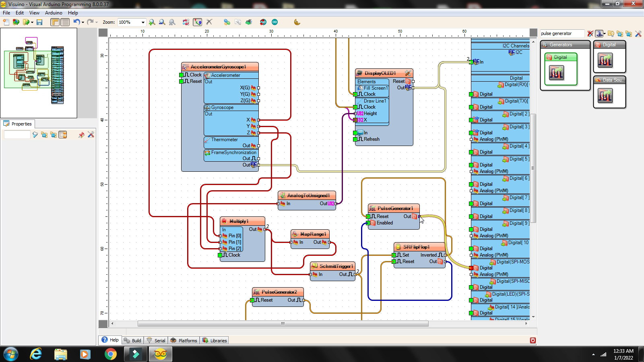Screen dimensions: 644x362
Task: Open the Data Sources category panel
Action: pos(609,80)
